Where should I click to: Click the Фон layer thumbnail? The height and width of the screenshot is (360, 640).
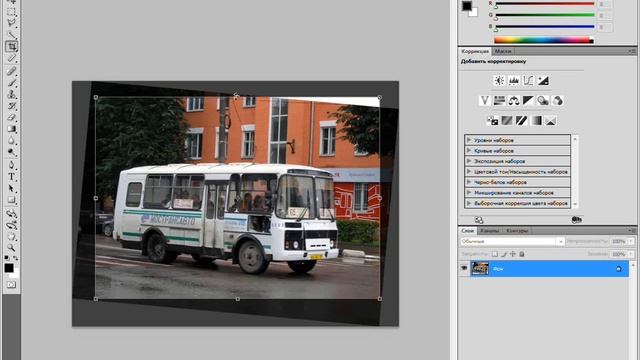tap(480, 269)
